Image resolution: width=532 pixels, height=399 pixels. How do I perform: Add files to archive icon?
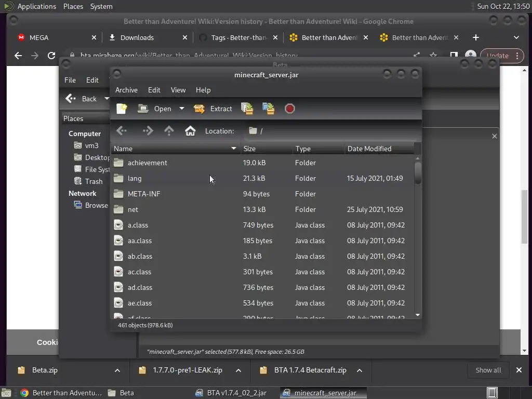tap(247, 109)
